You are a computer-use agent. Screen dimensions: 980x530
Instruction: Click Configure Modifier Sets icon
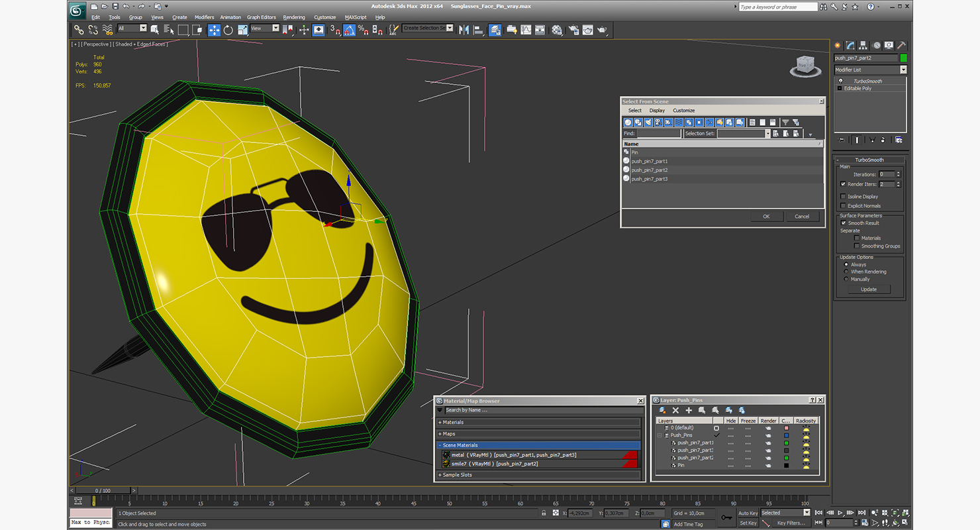[899, 140]
